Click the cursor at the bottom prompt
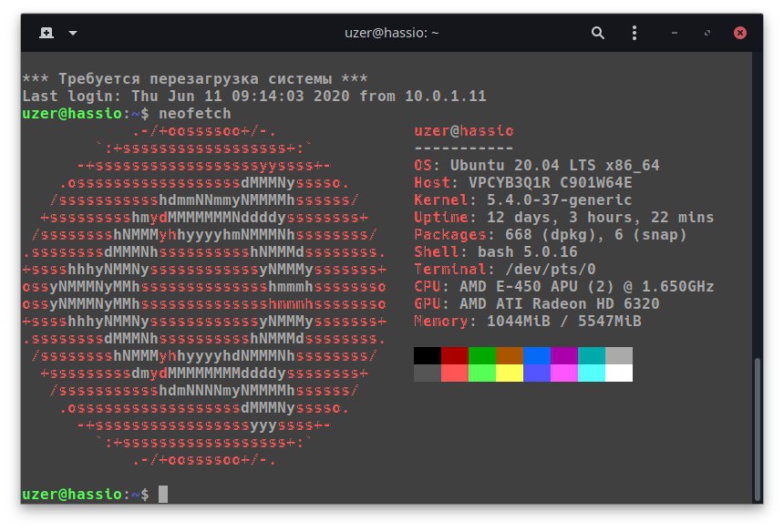 click(x=163, y=494)
